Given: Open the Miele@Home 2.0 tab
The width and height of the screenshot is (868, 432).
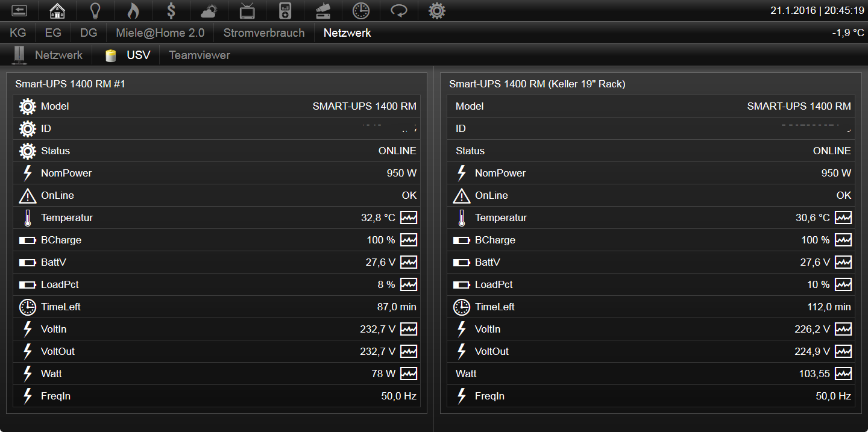Looking at the screenshot, I should tap(160, 33).
